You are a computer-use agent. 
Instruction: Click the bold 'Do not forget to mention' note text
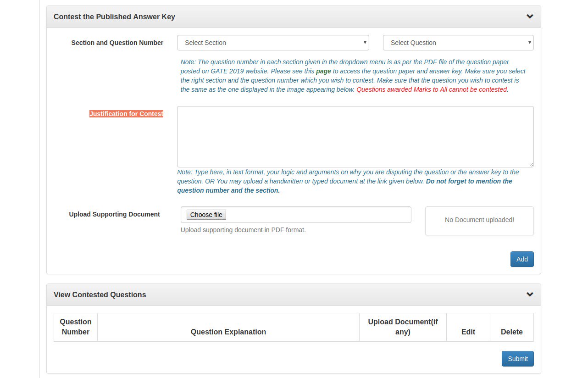tap(345, 186)
